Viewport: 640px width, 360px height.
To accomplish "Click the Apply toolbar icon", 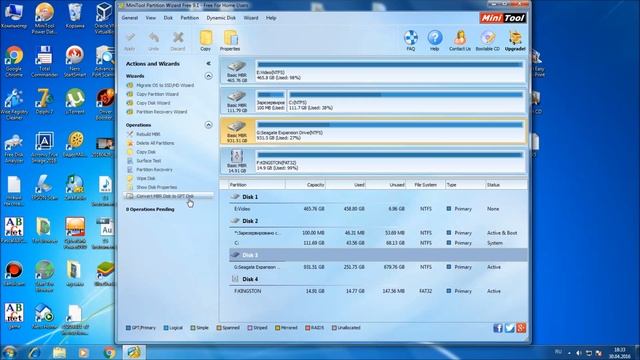I will pyautogui.click(x=130, y=41).
